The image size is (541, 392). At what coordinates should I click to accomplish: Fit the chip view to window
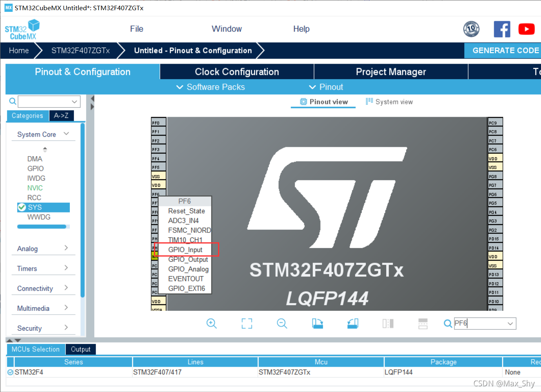[x=247, y=323]
